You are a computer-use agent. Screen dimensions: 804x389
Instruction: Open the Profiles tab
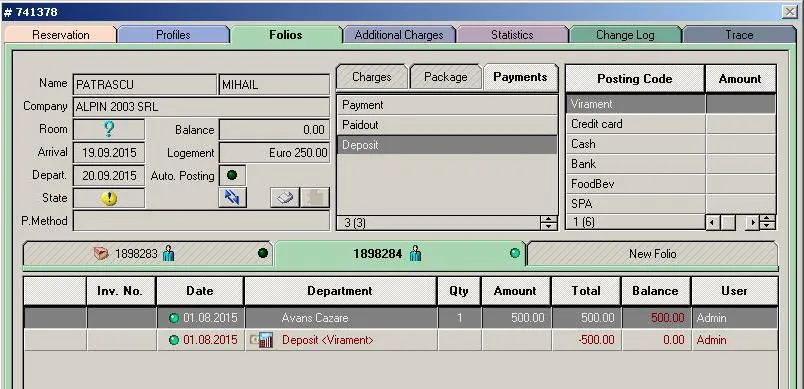173,35
